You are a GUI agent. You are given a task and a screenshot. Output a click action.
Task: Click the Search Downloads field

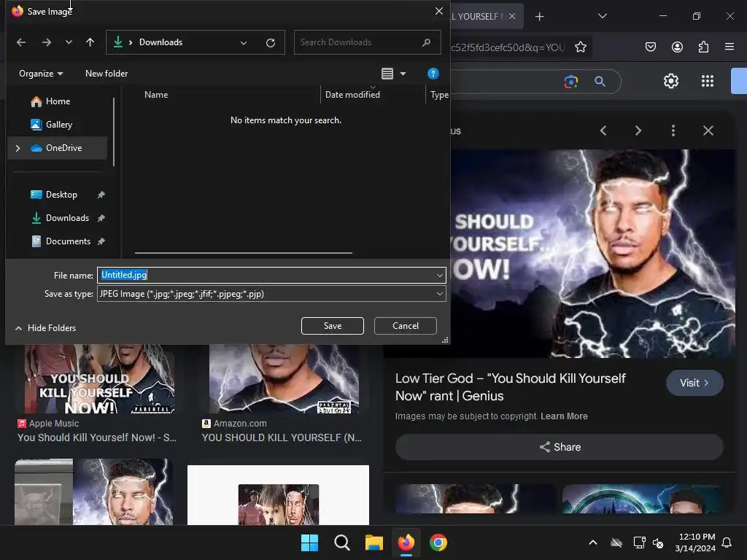(367, 42)
